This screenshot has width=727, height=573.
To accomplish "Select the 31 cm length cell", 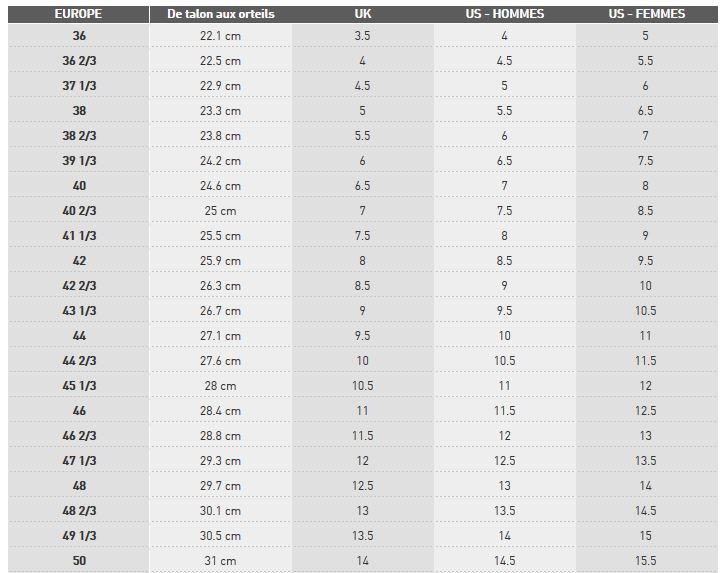I will (220, 561).
